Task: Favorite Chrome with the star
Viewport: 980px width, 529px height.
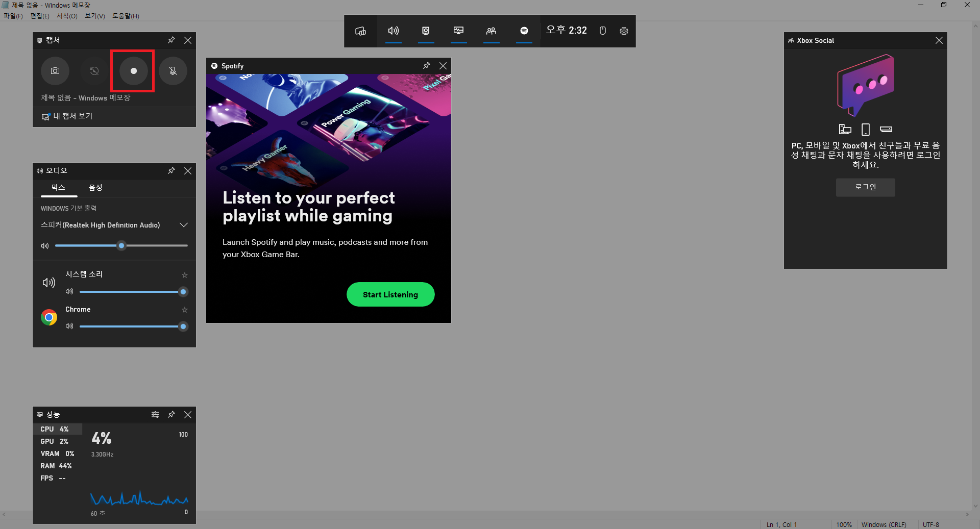Action: coord(185,310)
